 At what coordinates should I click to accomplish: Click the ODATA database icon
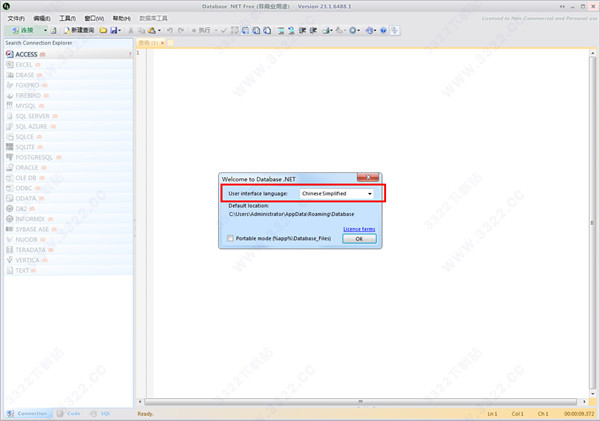pos(10,198)
